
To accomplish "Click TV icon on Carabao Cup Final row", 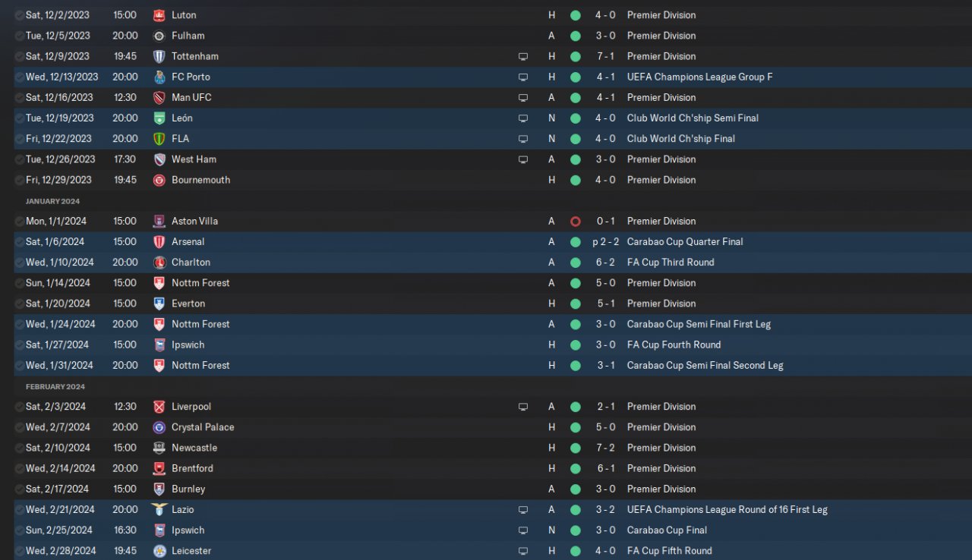I will (523, 530).
